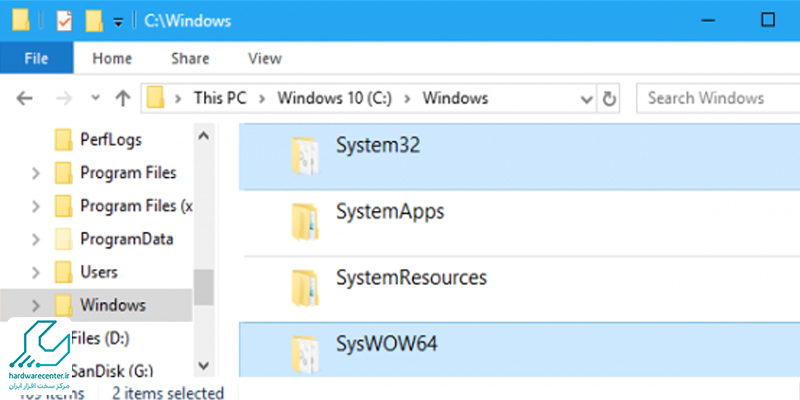Open the Recent locations dropdown arrow
Screen dimensions: 800x400
tap(95, 98)
